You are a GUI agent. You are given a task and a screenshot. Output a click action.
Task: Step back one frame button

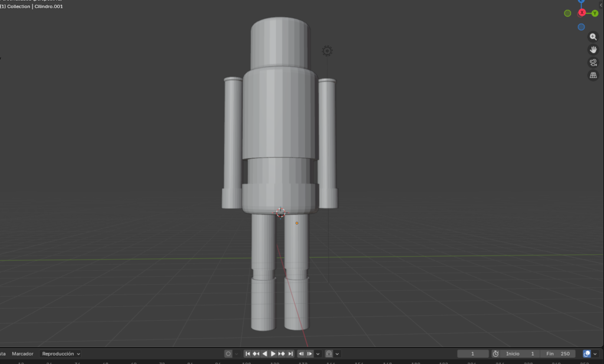tap(301, 353)
